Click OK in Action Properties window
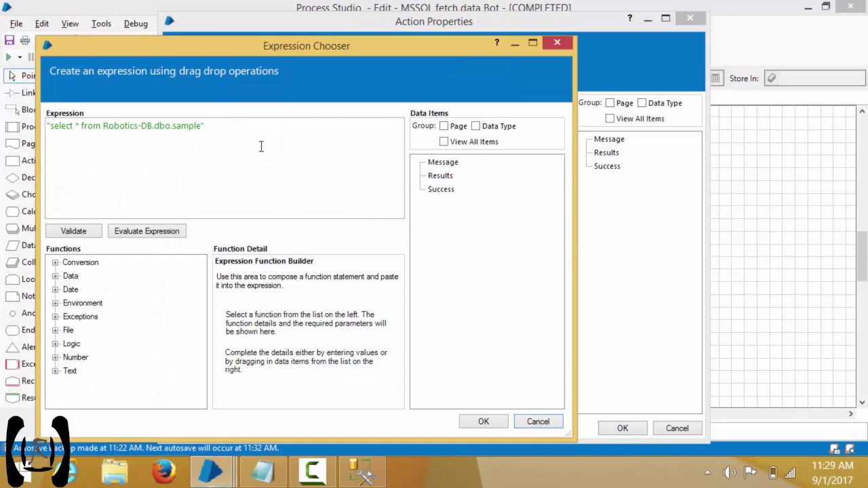The image size is (868, 488). pyautogui.click(x=623, y=428)
